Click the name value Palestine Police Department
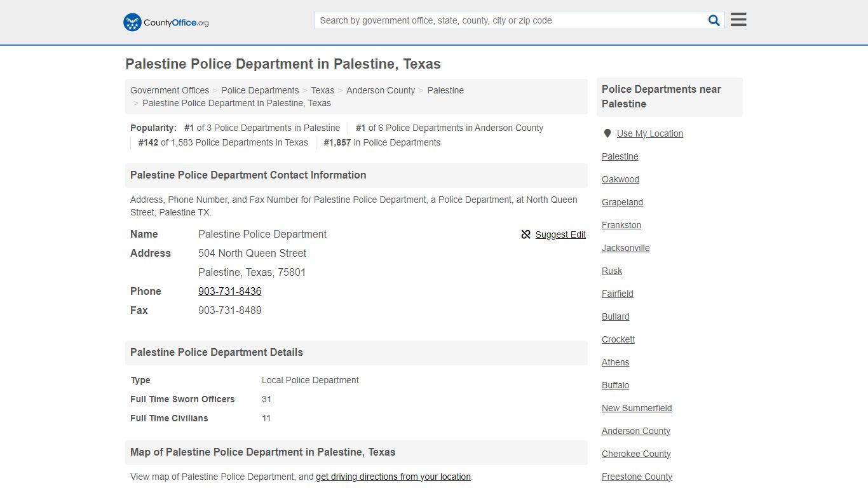Screen dimensions: 868x488 pos(262,234)
